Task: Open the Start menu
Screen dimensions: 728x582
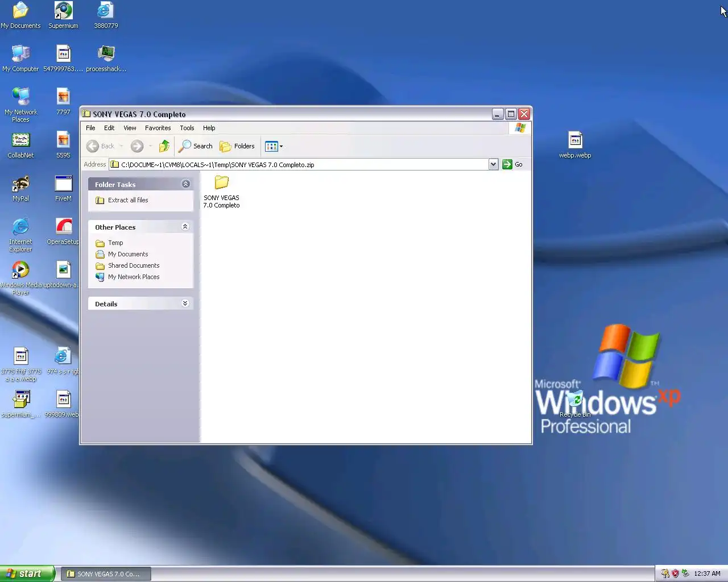Action: click(x=27, y=573)
